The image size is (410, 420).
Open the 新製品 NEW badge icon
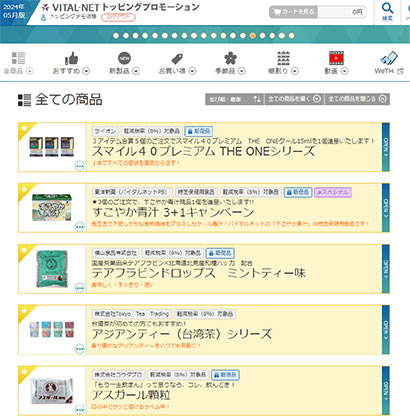(124, 58)
